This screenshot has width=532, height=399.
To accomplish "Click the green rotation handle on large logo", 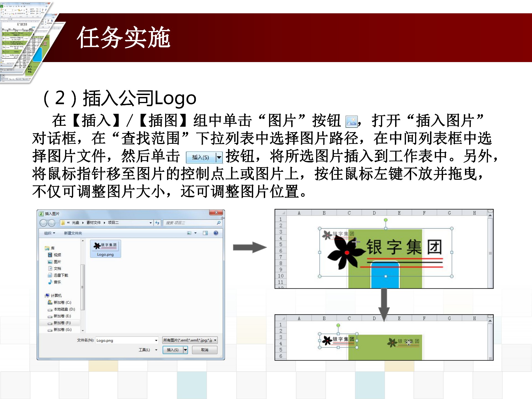I will coord(385,220).
